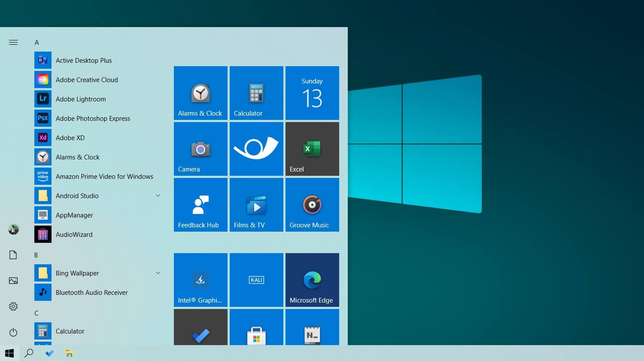644x361 pixels.
Task: Open the Calculator tile
Action: (x=256, y=93)
